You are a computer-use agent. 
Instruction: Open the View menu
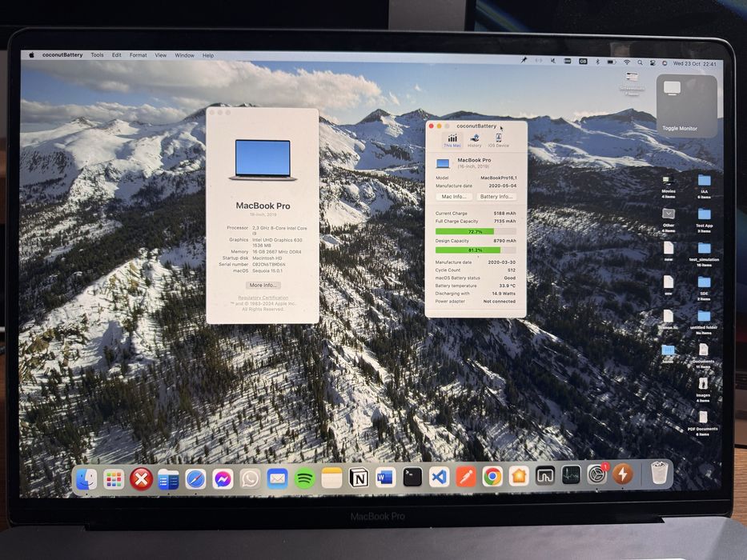click(161, 55)
